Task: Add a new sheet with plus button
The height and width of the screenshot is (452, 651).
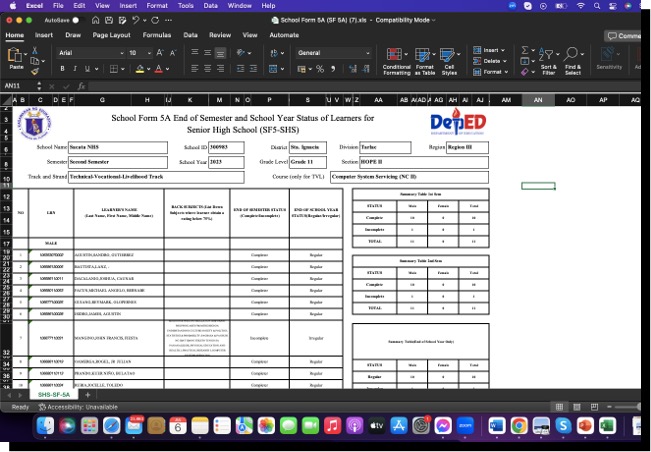Action: pyautogui.click(x=88, y=395)
